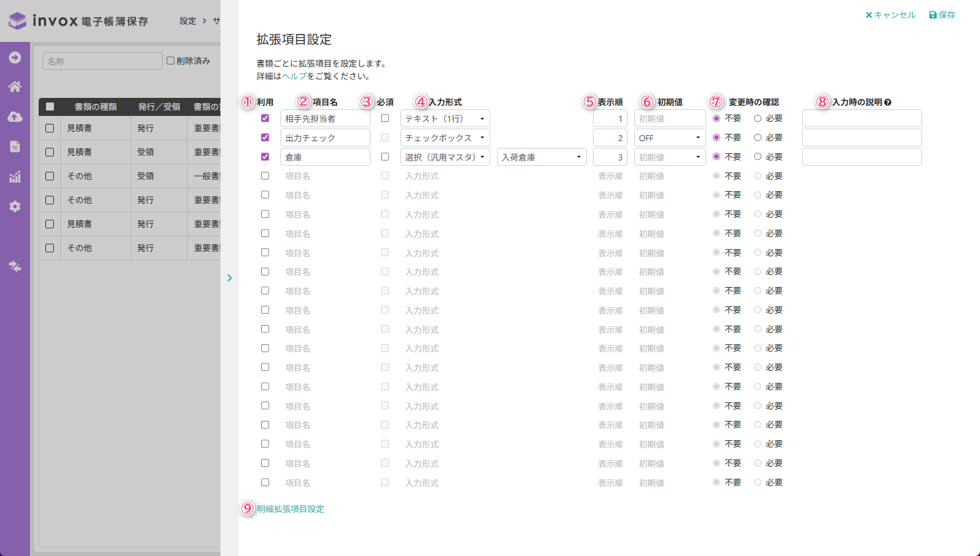The height and width of the screenshot is (556, 980).
Task: Click the 保存 save button
Action: click(942, 15)
